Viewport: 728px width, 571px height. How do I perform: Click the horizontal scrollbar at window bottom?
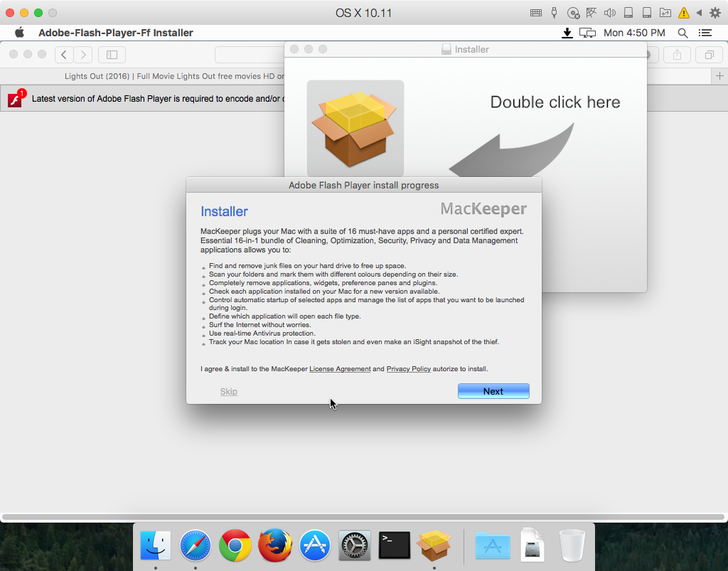click(363, 517)
